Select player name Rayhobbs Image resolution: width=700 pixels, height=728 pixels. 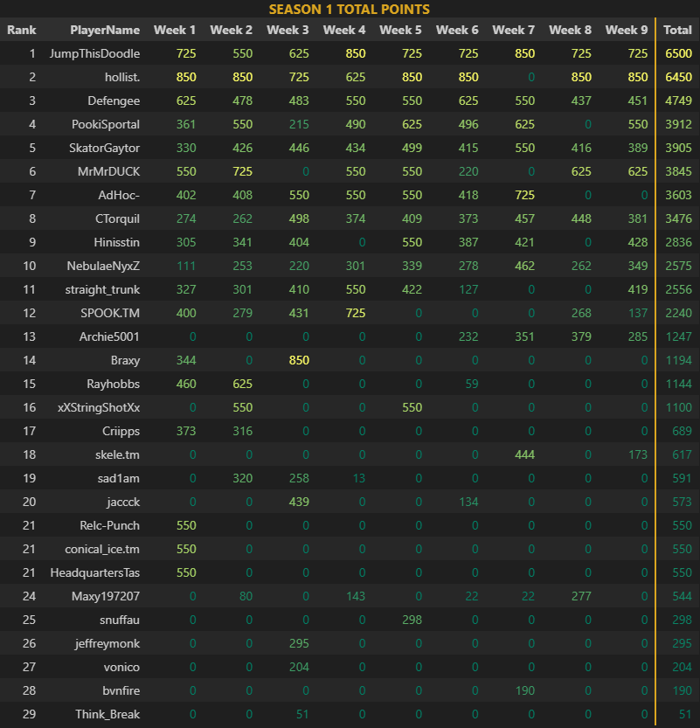pyautogui.click(x=114, y=384)
